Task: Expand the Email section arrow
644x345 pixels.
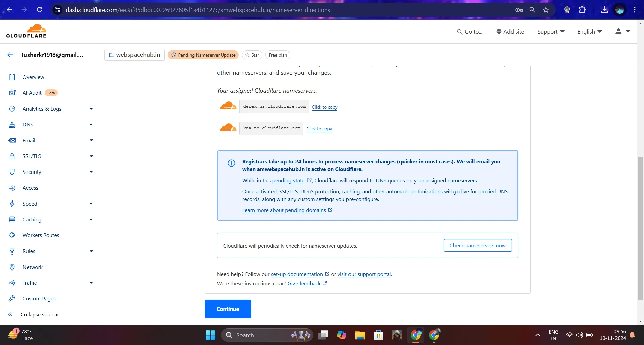Action: coord(91,140)
